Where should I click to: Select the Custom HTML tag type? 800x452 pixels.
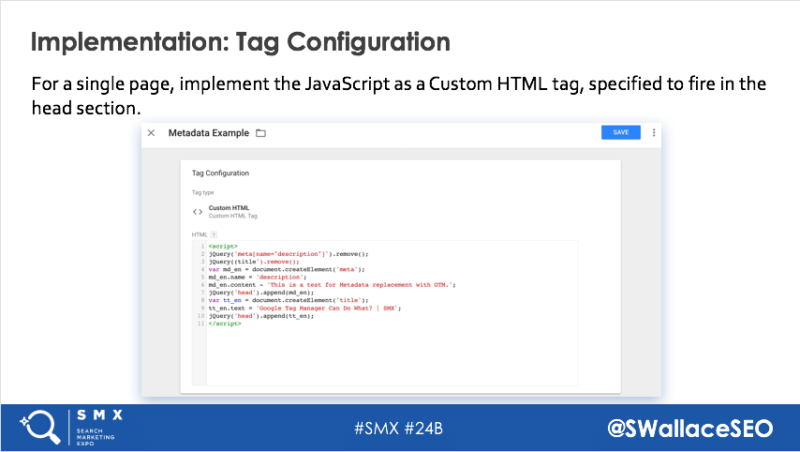tap(233, 212)
